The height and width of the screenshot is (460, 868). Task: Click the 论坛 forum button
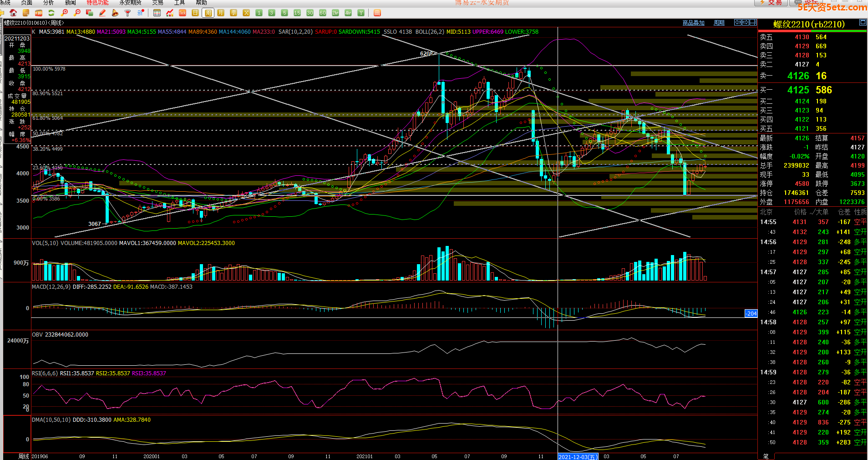point(807,3)
